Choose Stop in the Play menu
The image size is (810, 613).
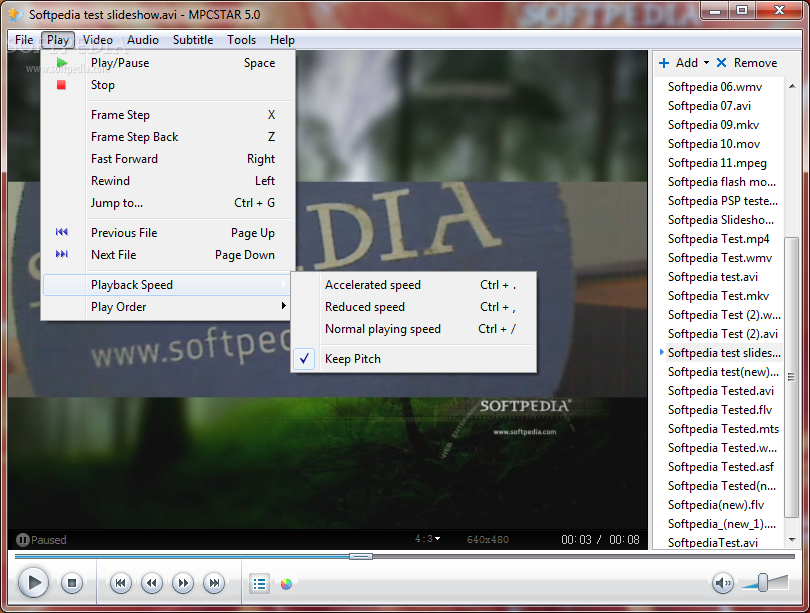click(x=168, y=85)
